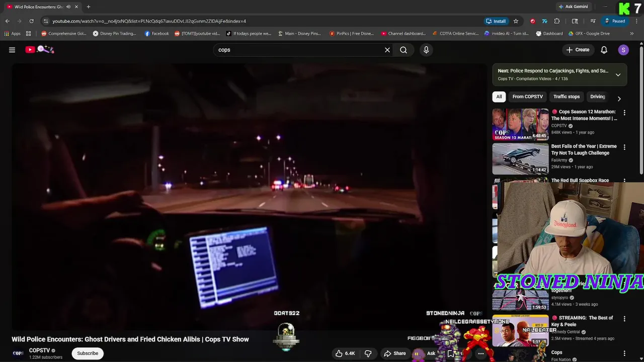This screenshot has width=644, height=362.
Task: Start voice search with microphone icon
Action: [x=426, y=50]
